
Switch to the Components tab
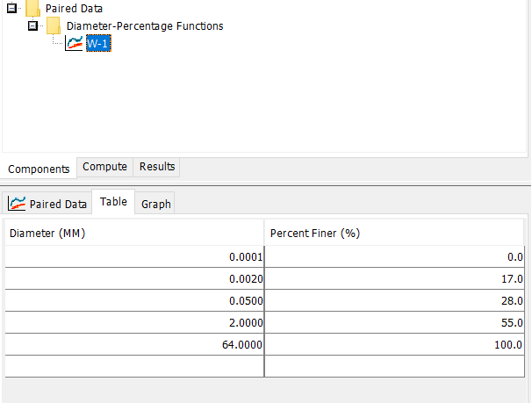(x=39, y=169)
